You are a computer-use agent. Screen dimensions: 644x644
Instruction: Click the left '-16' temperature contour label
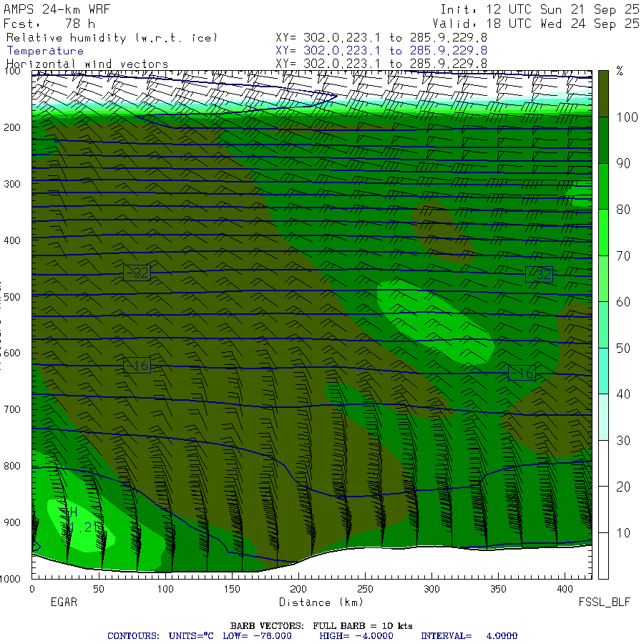point(137,366)
